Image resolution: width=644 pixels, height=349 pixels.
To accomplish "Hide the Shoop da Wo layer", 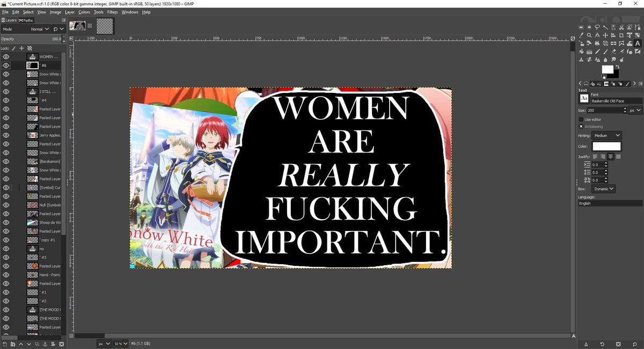I will pyautogui.click(x=6, y=222).
